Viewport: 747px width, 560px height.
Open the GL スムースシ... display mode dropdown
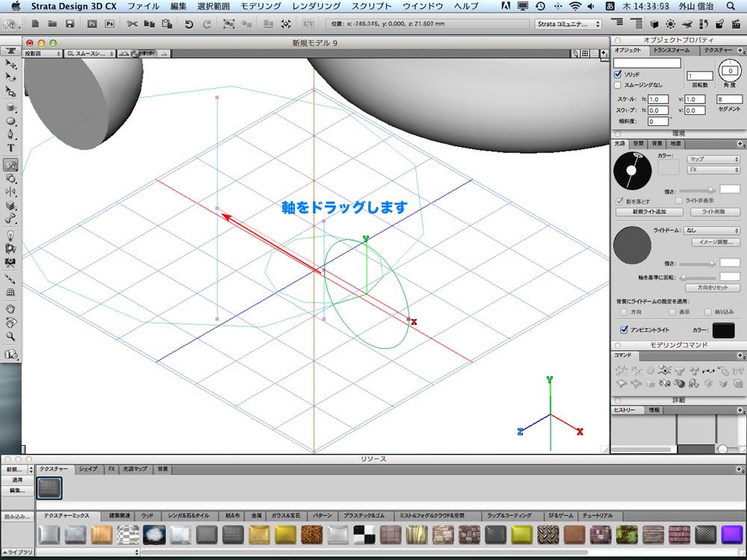[90, 54]
